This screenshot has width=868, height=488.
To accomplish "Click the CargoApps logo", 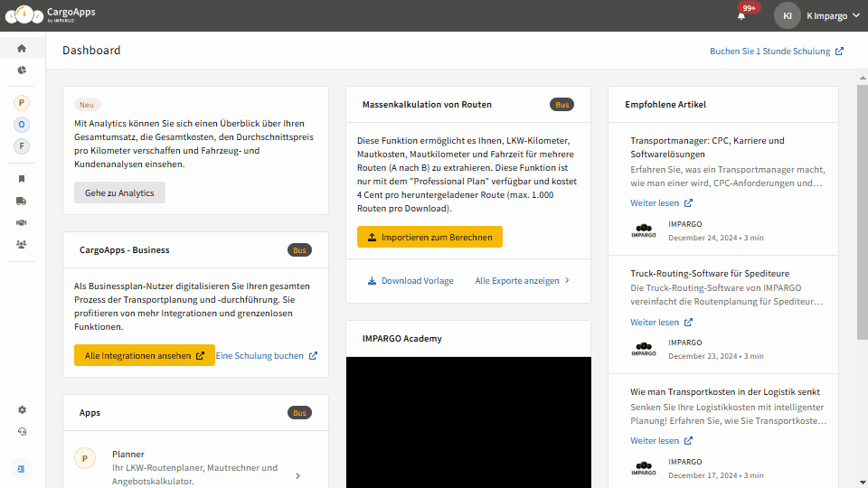I will pos(51,15).
